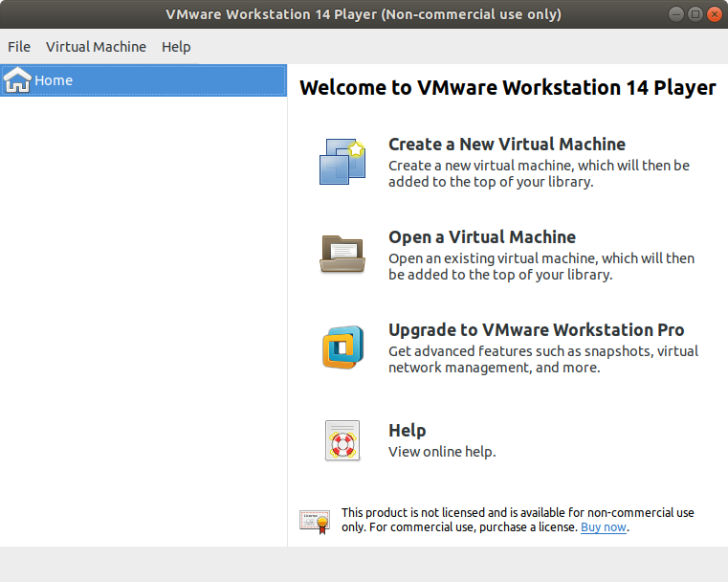Click the Create a New Virtual Machine icon

342,162
